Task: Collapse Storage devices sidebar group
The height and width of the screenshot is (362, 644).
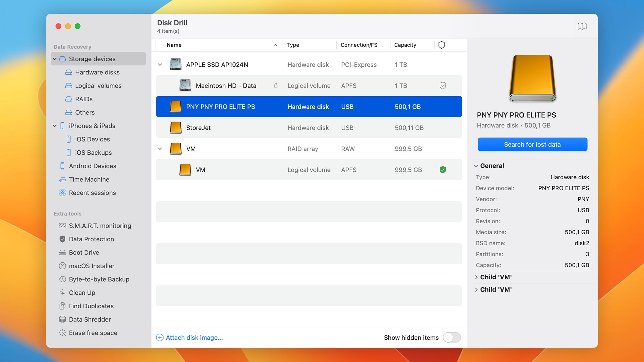Action: 55,59
